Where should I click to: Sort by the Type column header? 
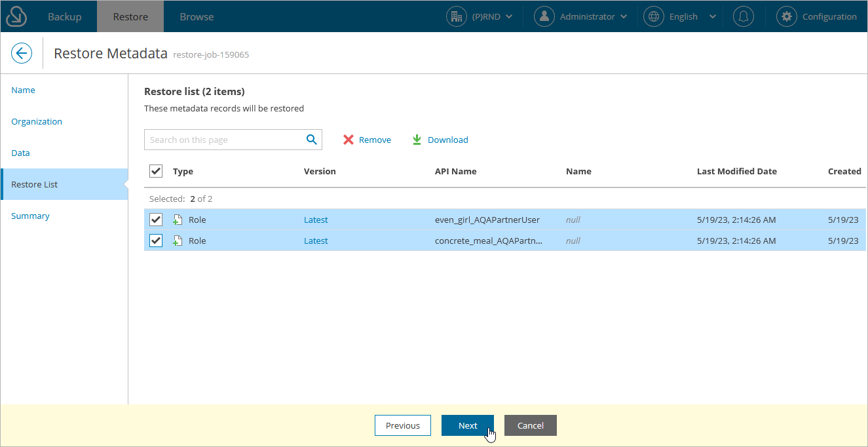[183, 171]
